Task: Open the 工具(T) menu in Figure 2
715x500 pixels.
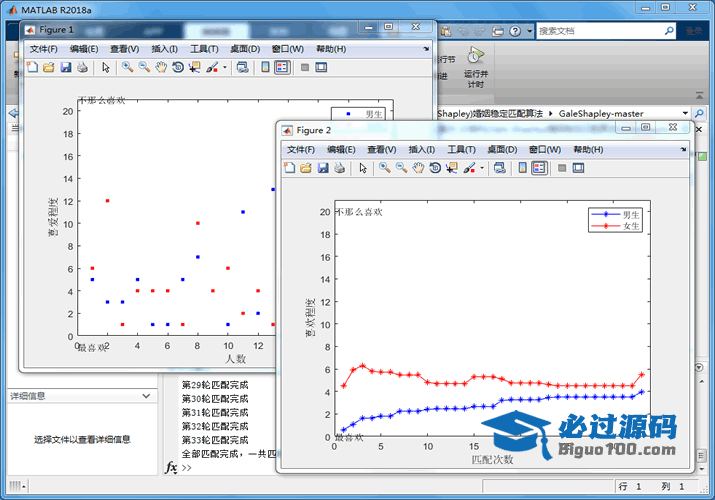Action: pos(461,149)
